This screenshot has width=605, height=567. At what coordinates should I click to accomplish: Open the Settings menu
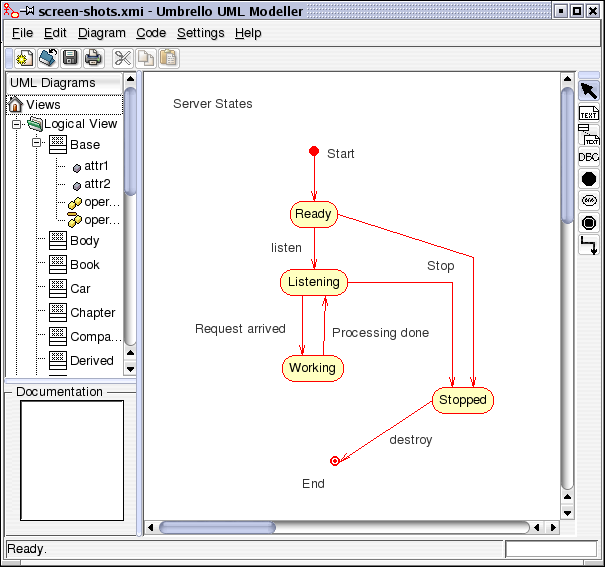click(x=201, y=33)
